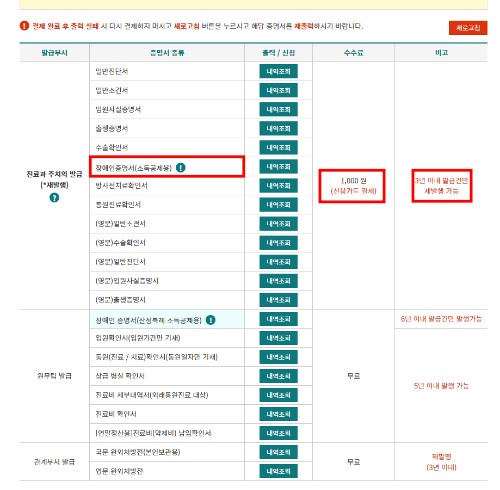Click 내역조회 for (영문)출생증명서
The image size is (500, 490).
(278, 300)
